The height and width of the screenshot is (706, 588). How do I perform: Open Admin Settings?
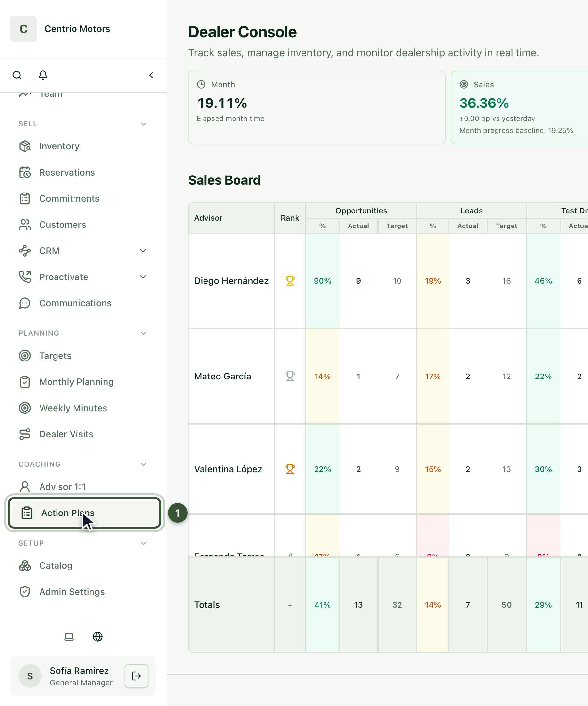72,592
